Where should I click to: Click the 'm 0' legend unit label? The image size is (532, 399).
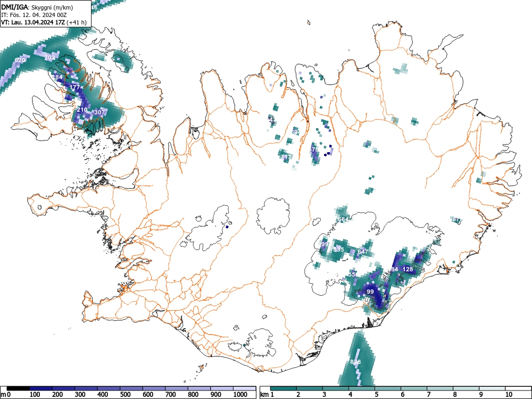point(6,395)
